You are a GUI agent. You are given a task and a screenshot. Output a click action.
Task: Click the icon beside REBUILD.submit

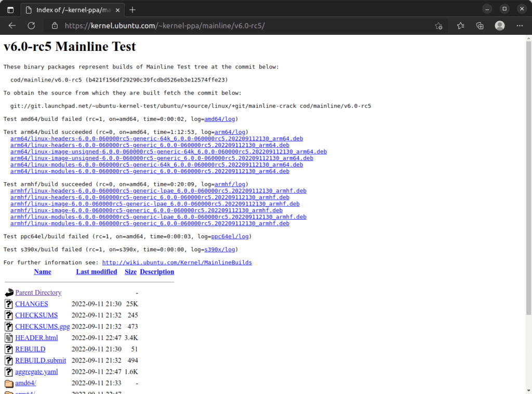point(9,360)
